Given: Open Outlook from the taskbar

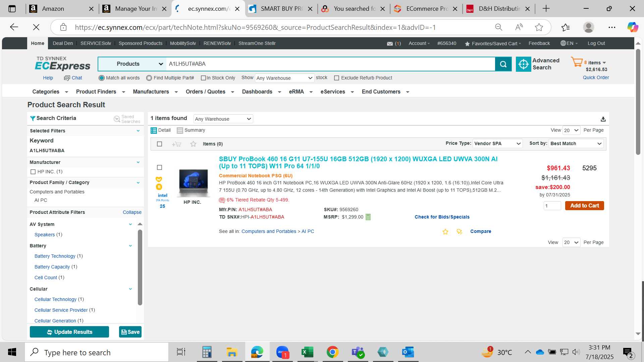Looking at the screenshot, I should [x=408, y=352].
